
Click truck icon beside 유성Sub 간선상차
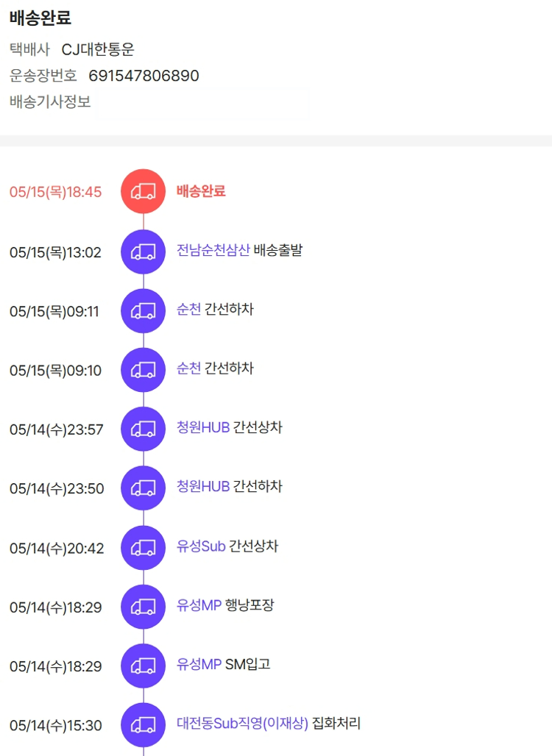point(143,548)
